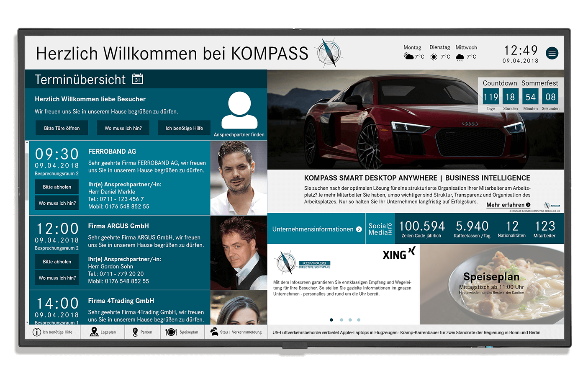The image size is (588, 376).
Task: Expand Unternehmensinformationen arrow
Action: [359, 229]
